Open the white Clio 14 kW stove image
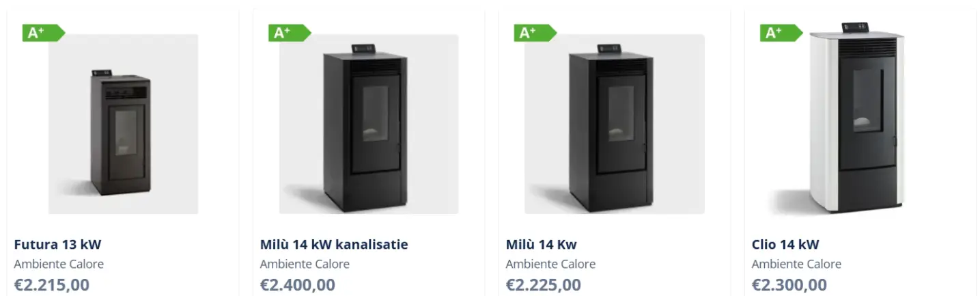 click(854, 124)
